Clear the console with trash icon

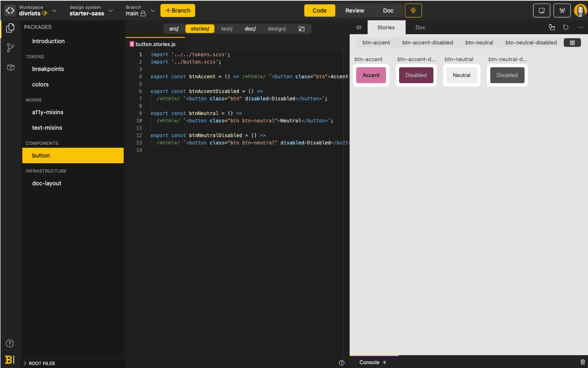(x=582, y=362)
